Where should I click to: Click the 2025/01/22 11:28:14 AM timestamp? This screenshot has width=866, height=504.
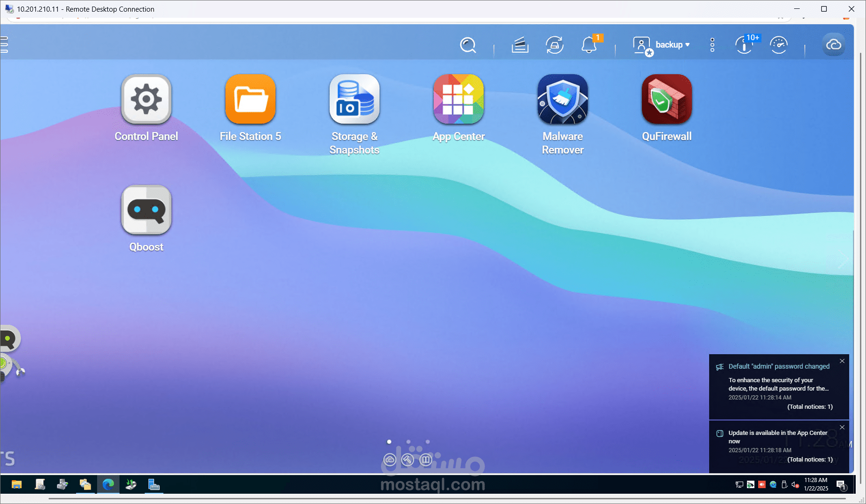[760, 398]
